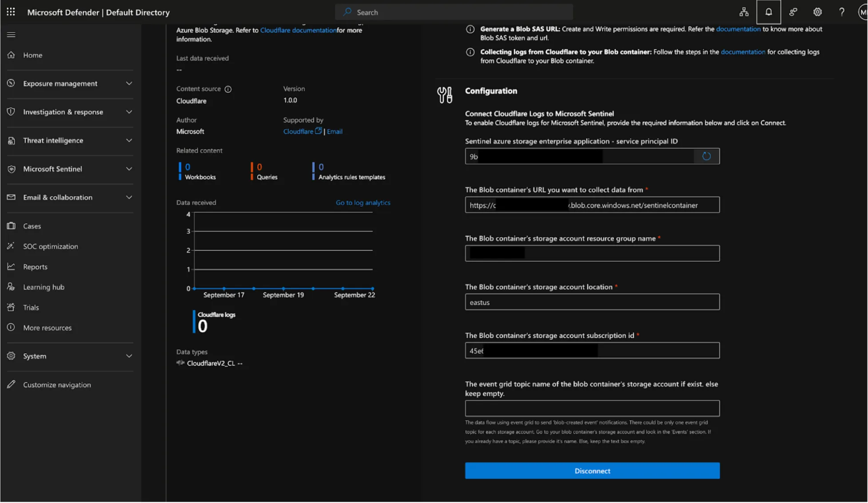
Task: Open Cases from the sidebar
Action: click(x=31, y=226)
